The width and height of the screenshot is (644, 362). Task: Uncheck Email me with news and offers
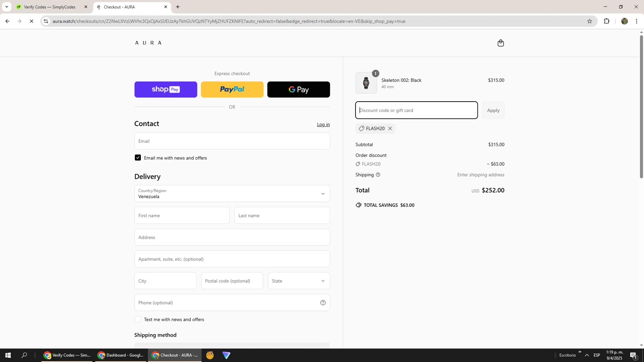[x=138, y=158]
